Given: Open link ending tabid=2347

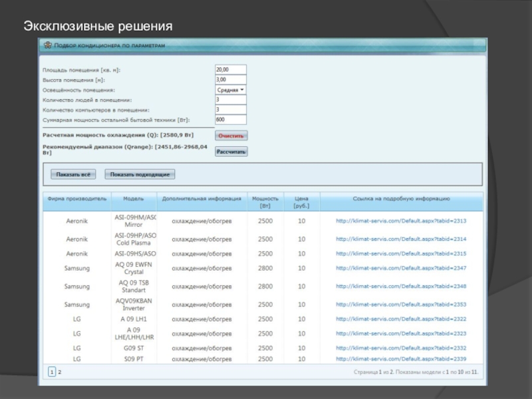Looking at the screenshot, I should pos(401,268).
